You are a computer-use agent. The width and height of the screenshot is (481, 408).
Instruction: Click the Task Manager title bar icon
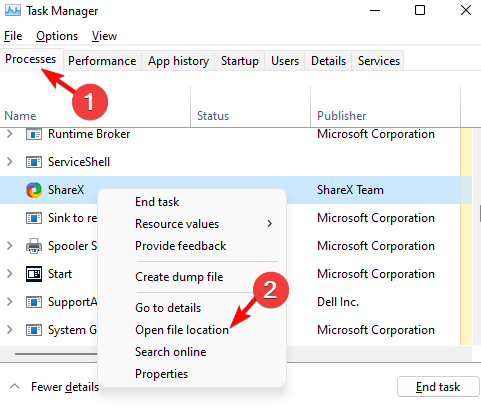13,10
